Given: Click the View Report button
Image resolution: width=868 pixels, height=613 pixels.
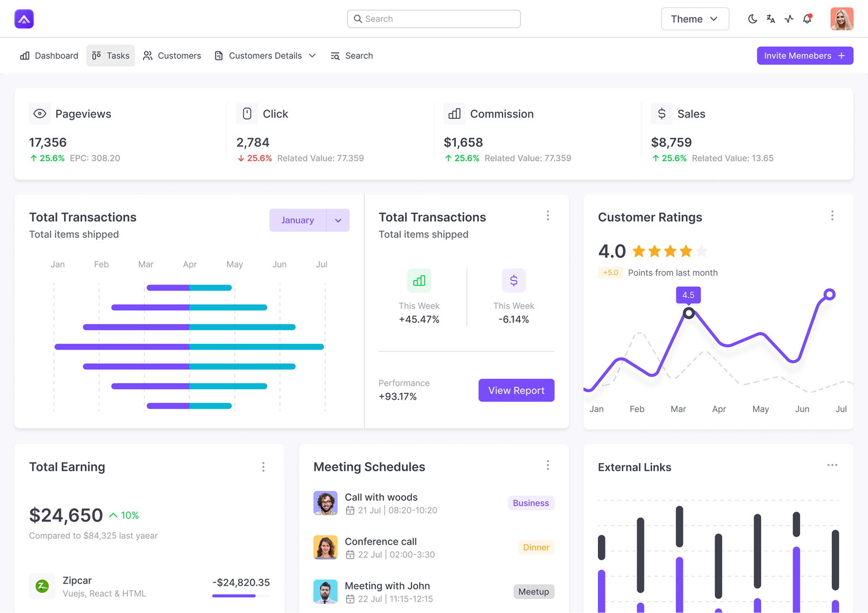Looking at the screenshot, I should pyautogui.click(x=516, y=390).
